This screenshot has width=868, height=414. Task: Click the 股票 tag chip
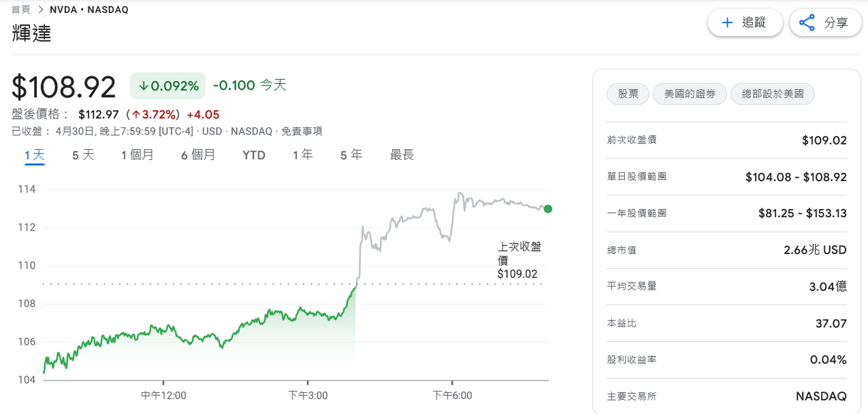pos(628,94)
